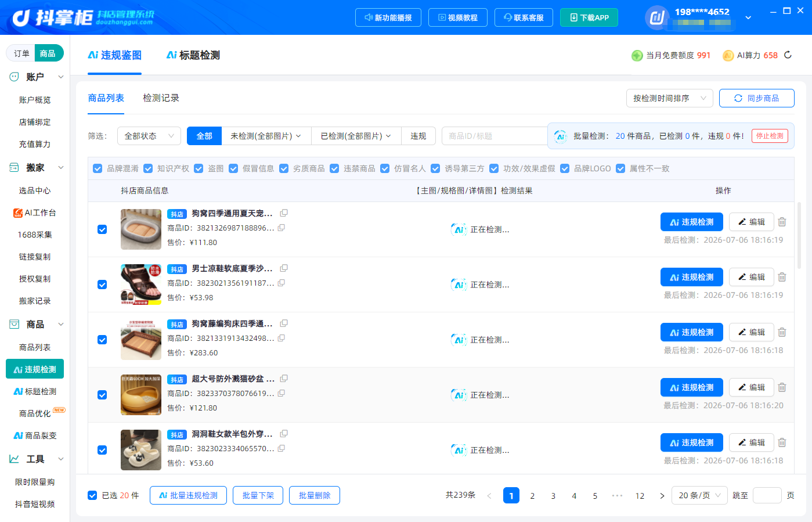
Task: Open the 已检测(全部图片) dropdown
Action: pos(356,136)
